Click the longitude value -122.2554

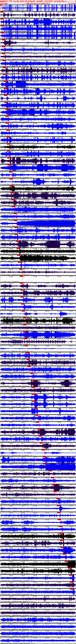(49, 1)
